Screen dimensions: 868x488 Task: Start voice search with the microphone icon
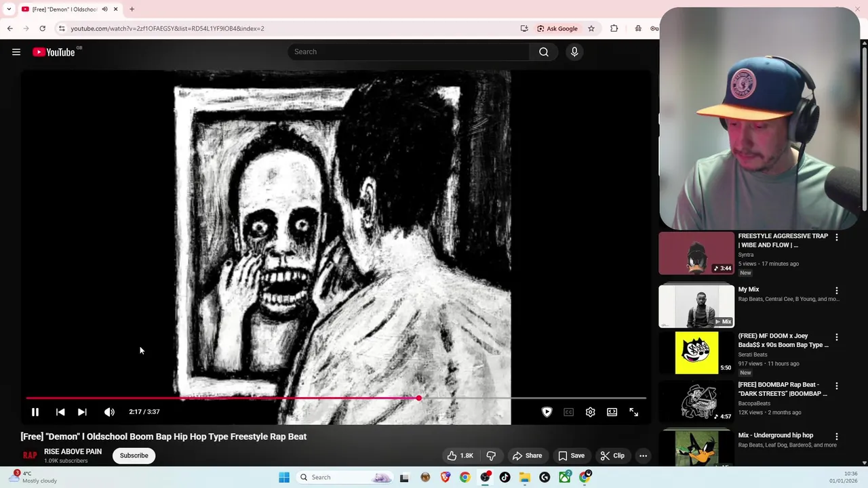[574, 52]
